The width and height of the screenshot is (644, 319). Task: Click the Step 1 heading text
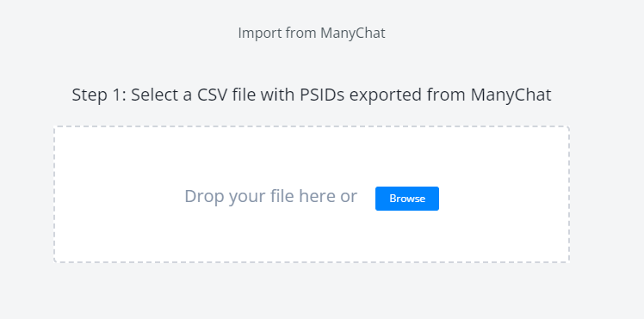[x=312, y=95]
